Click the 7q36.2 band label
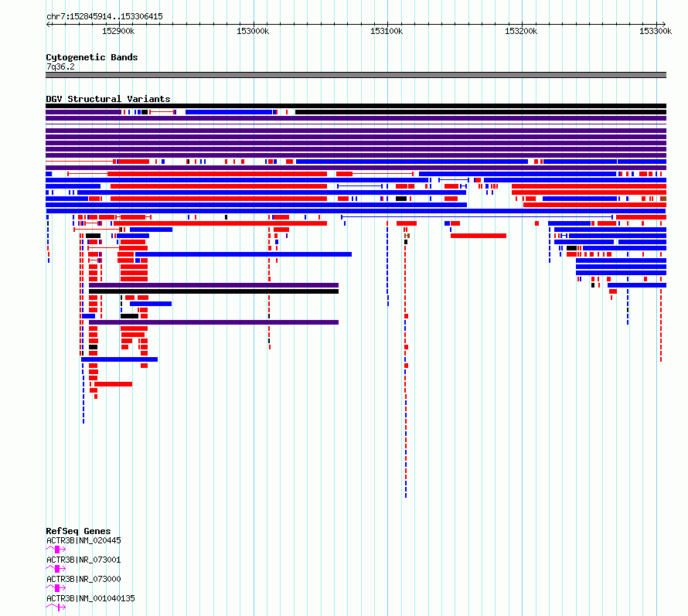 click(60, 66)
